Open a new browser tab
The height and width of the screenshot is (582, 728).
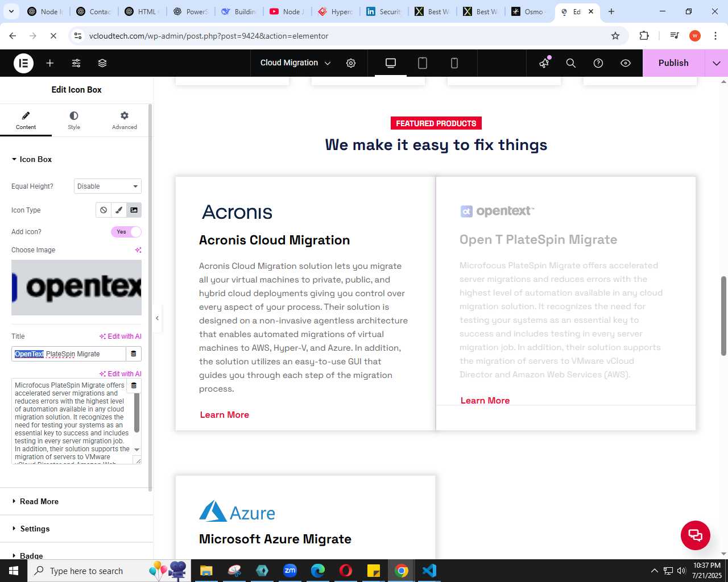click(x=611, y=11)
